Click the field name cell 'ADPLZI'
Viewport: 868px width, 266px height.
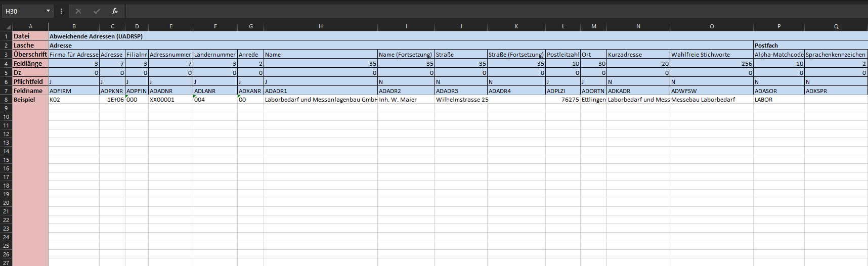tap(563, 91)
